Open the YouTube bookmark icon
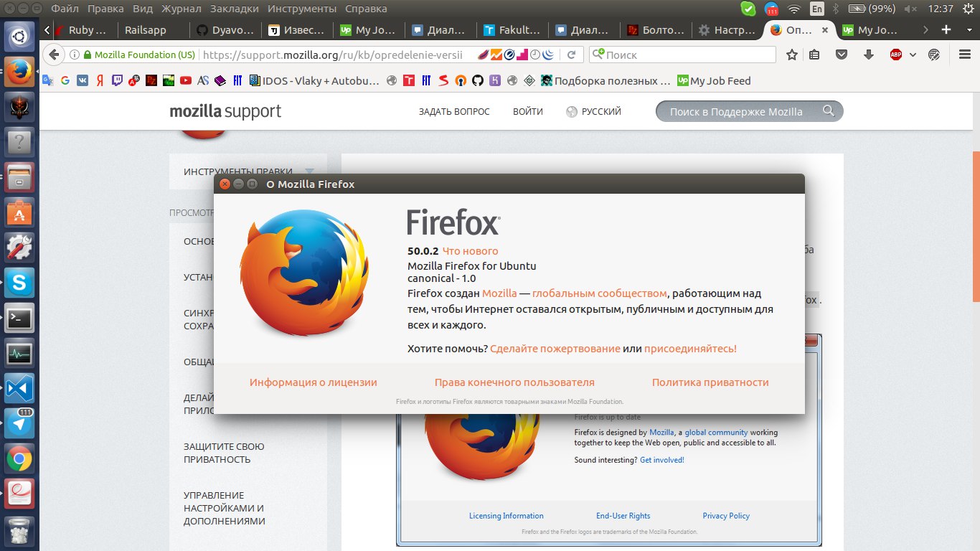Viewport: 980px width, 551px height. (x=186, y=81)
